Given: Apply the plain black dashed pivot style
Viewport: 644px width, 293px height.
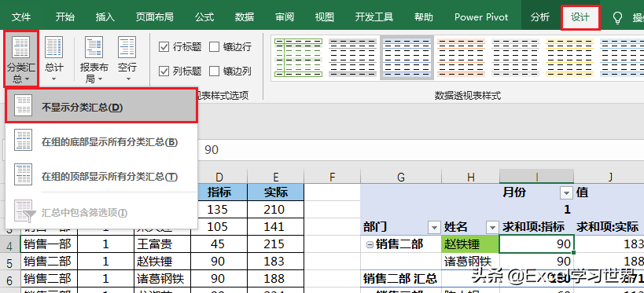Looking at the screenshot, I should 516,57.
